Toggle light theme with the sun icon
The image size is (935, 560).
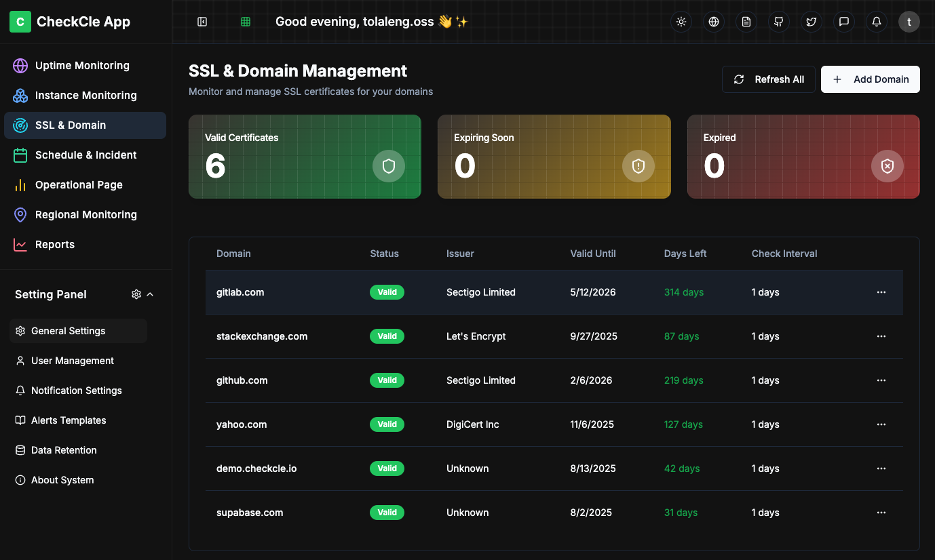[x=681, y=21]
